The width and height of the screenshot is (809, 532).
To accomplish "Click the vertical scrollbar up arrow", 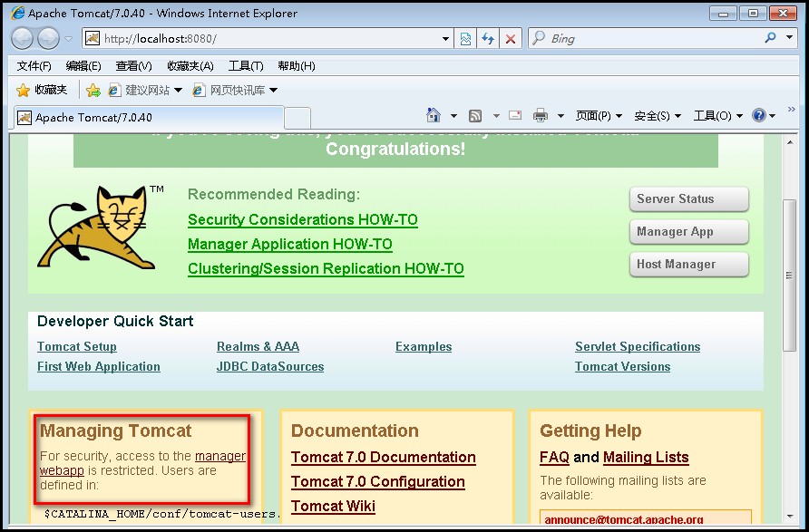I will [790, 141].
